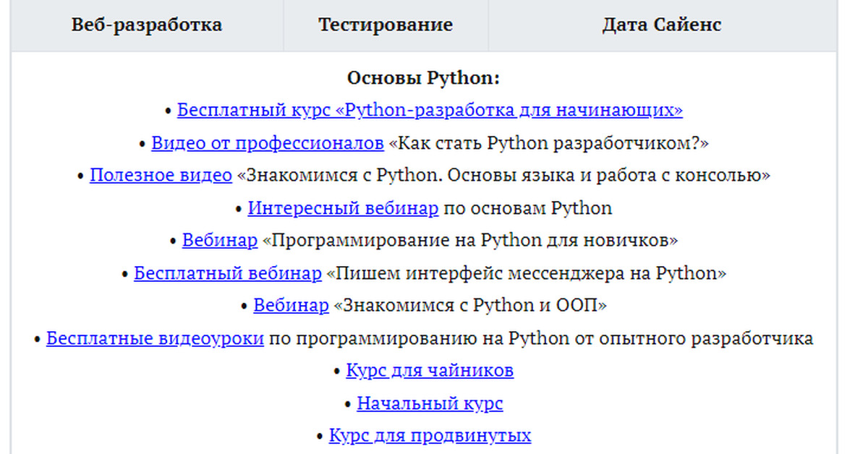The height and width of the screenshot is (454, 868).
Task: Follow the Интересный вебинар link
Action: (x=343, y=208)
